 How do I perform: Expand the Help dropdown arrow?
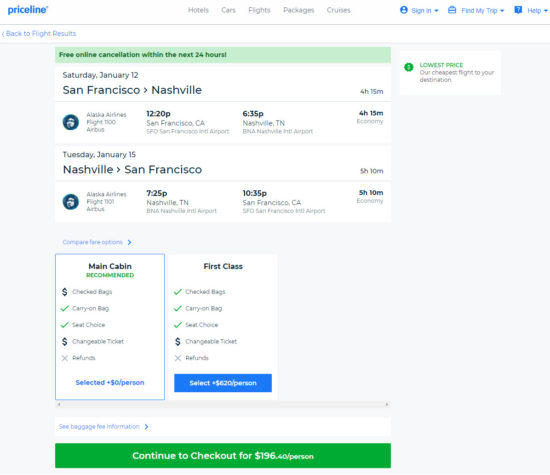click(x=545, y=11)
